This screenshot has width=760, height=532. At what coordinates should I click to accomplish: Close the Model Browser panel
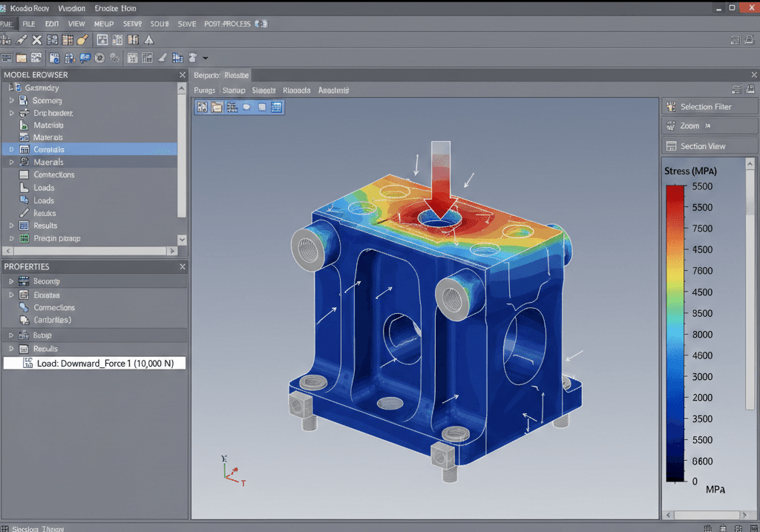pyautogui.click(x=183, y=75)
